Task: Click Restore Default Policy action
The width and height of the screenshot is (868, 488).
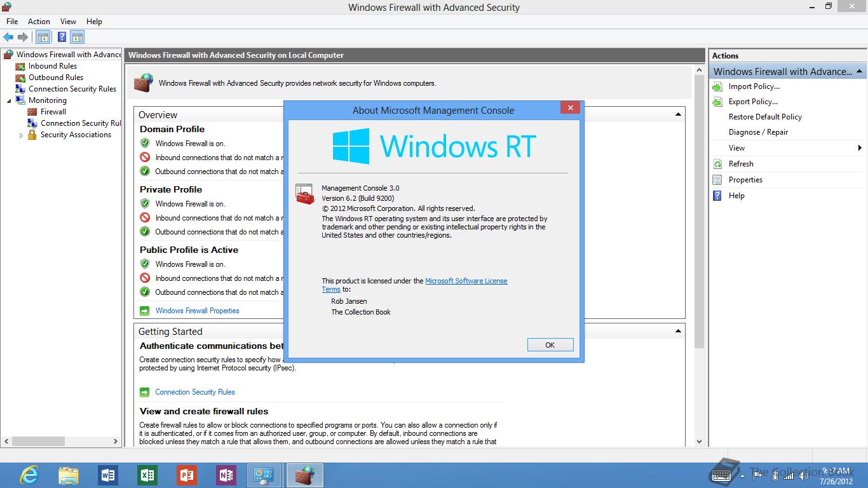Action: [765, 117]
